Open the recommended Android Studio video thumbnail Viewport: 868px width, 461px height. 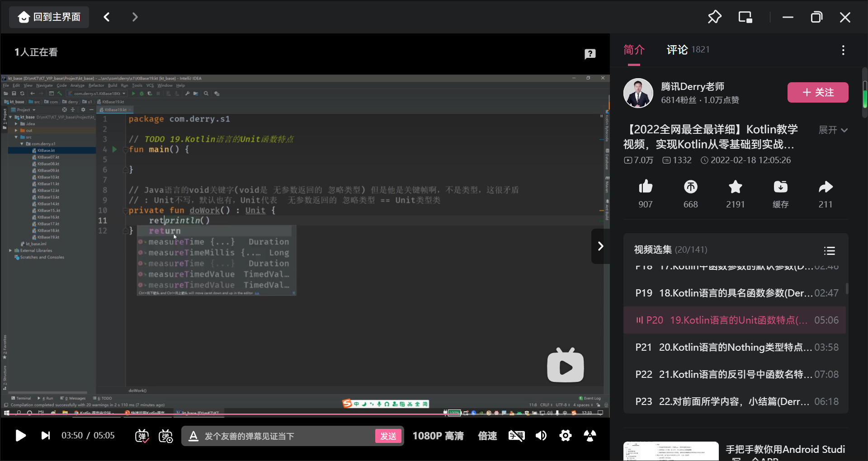click(671, 451)
